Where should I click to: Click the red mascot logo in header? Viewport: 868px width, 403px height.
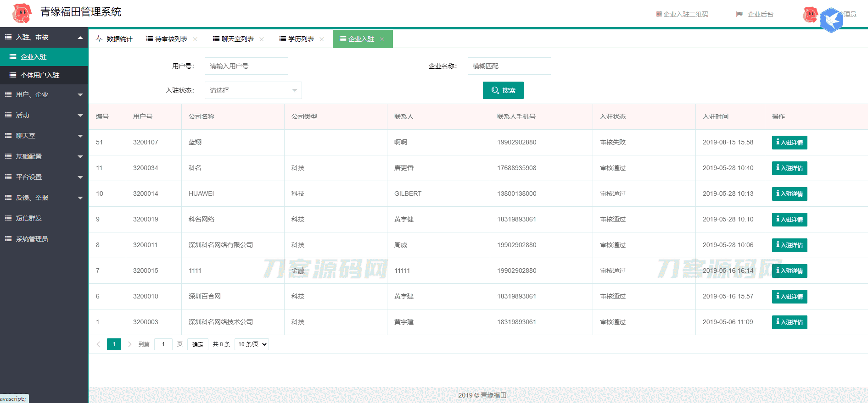(x=22, y=13)
